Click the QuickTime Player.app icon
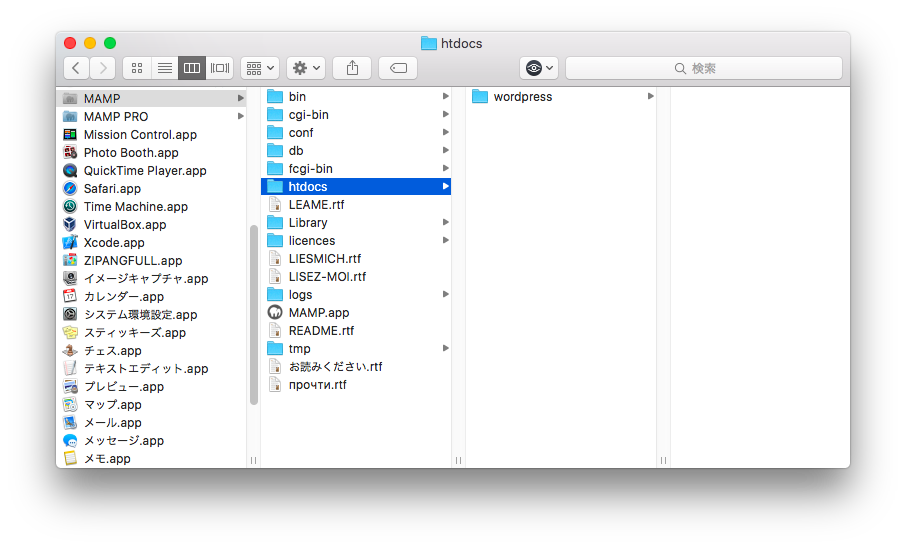Viewport: 906px width, 548px height. pos(70,171)
